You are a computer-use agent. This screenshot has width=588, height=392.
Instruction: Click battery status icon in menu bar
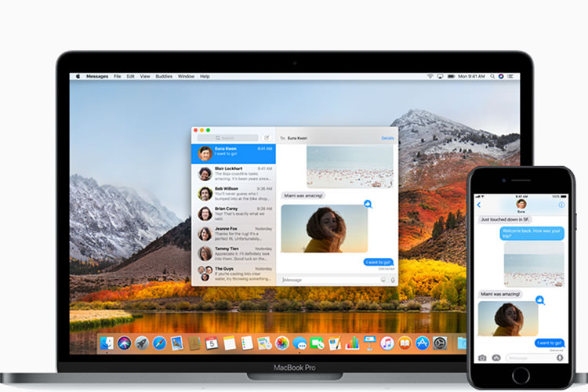click(x=451, y=76)
